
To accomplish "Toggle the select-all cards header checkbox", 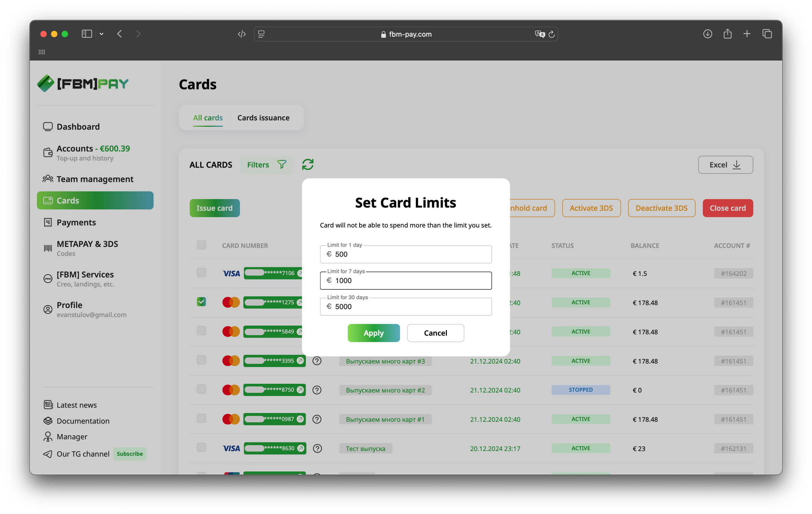I will coord(201,245).
